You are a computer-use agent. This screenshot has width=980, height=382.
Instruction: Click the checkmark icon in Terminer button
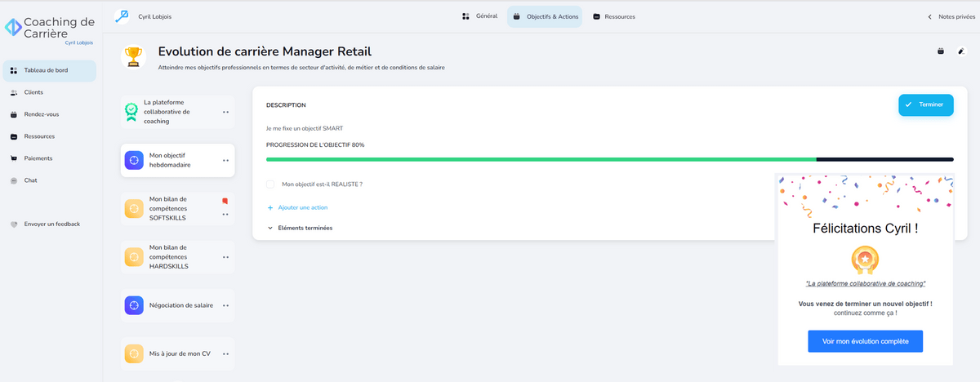(x=908, y=104)
